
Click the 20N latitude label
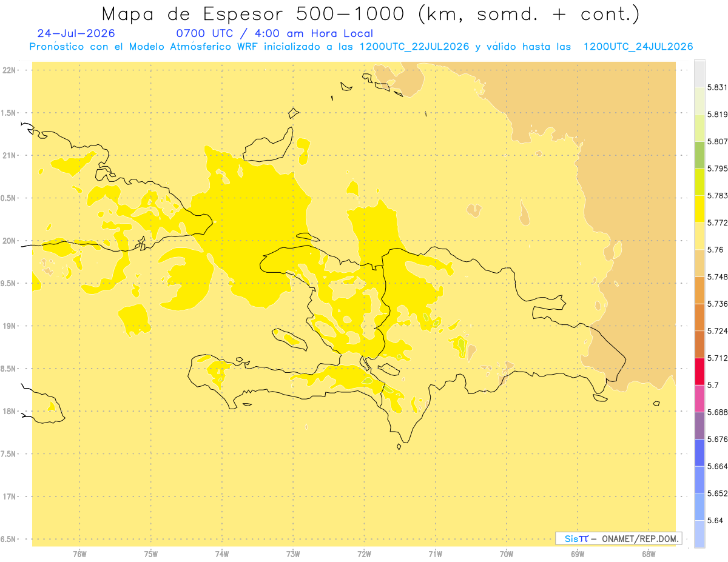(x=8, y=241)
